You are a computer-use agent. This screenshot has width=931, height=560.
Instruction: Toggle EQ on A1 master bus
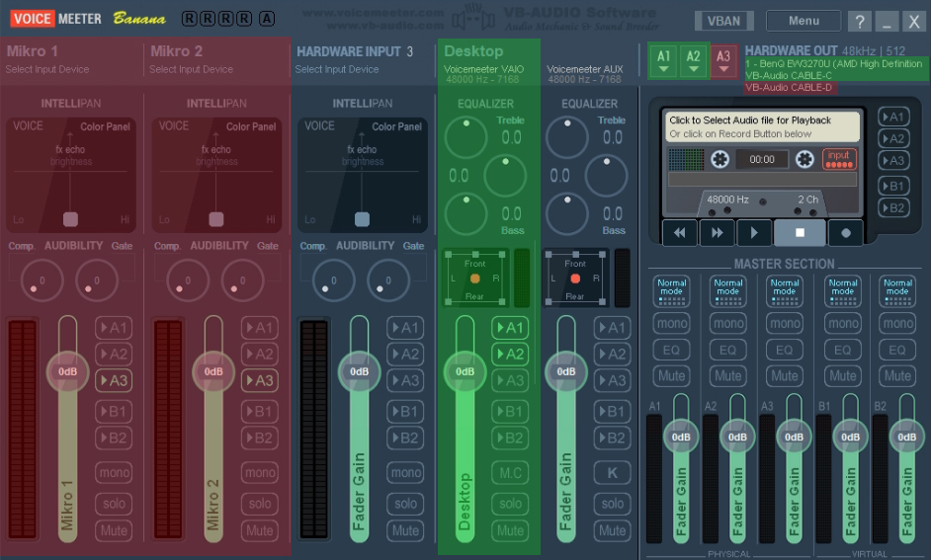coord(671,350)
